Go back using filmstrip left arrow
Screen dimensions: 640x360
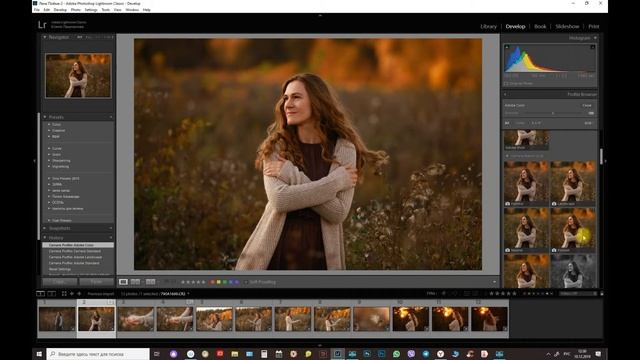(72, 293)
